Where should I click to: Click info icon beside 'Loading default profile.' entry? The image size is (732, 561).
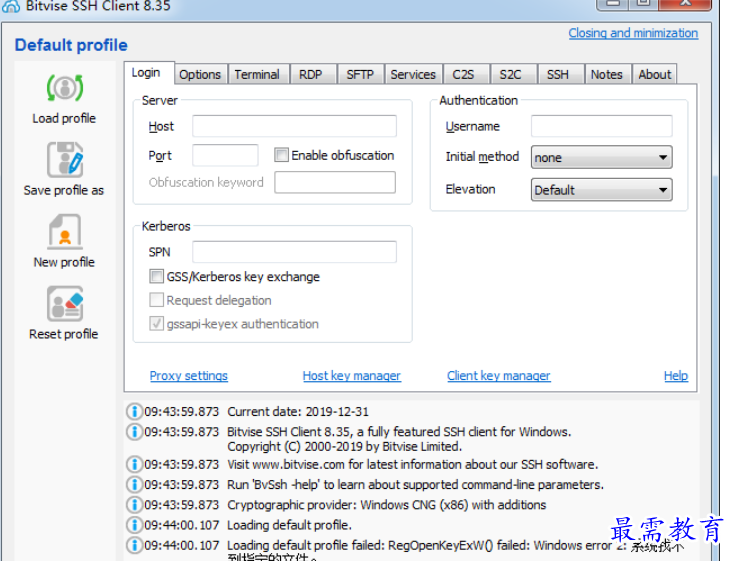click(134, 525)
